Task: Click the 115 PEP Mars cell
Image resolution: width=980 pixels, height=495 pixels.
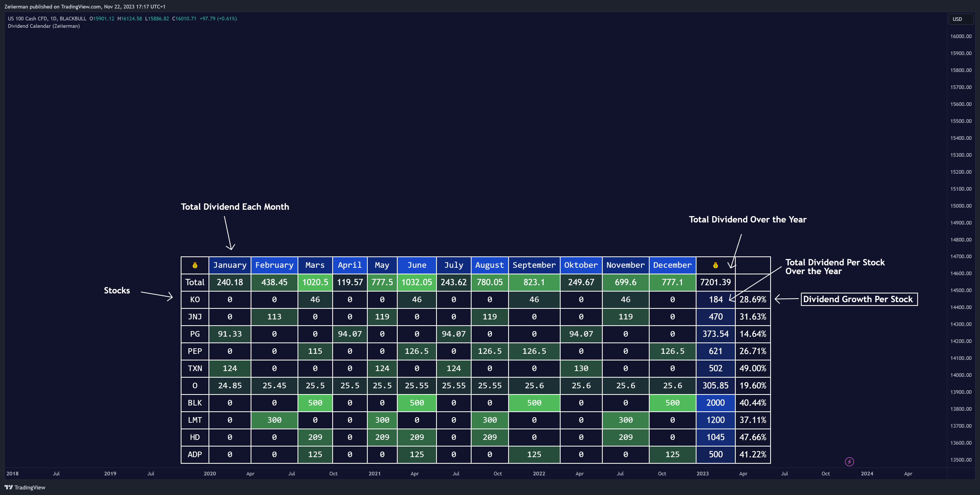Action: click(x=315, y=351)
